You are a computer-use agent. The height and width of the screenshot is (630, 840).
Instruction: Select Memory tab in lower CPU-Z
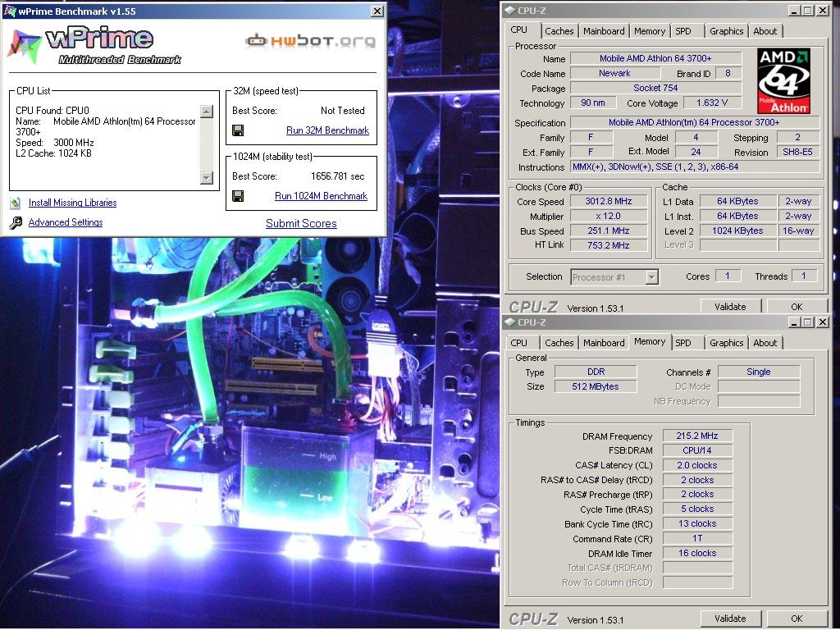pos(650,342)
